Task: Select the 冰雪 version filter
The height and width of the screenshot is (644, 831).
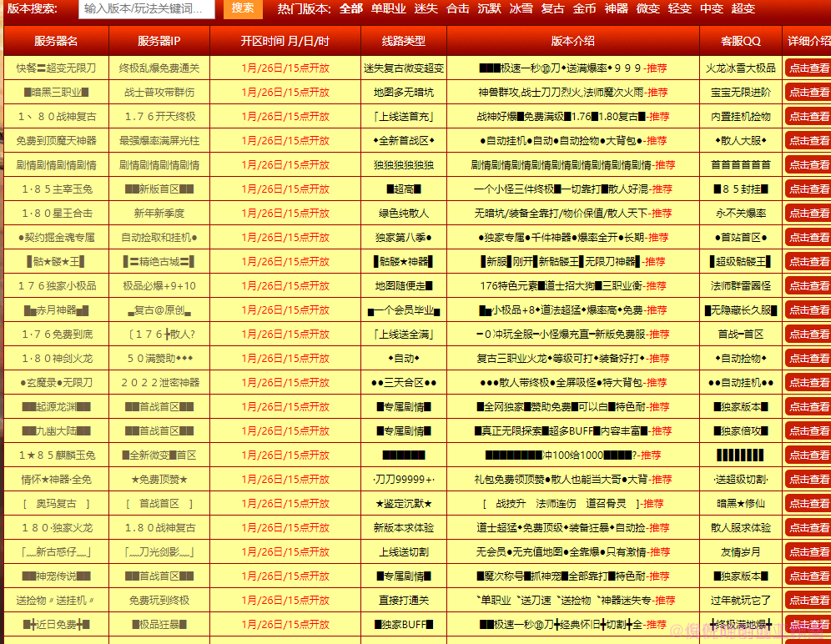Action: (521, 8)
